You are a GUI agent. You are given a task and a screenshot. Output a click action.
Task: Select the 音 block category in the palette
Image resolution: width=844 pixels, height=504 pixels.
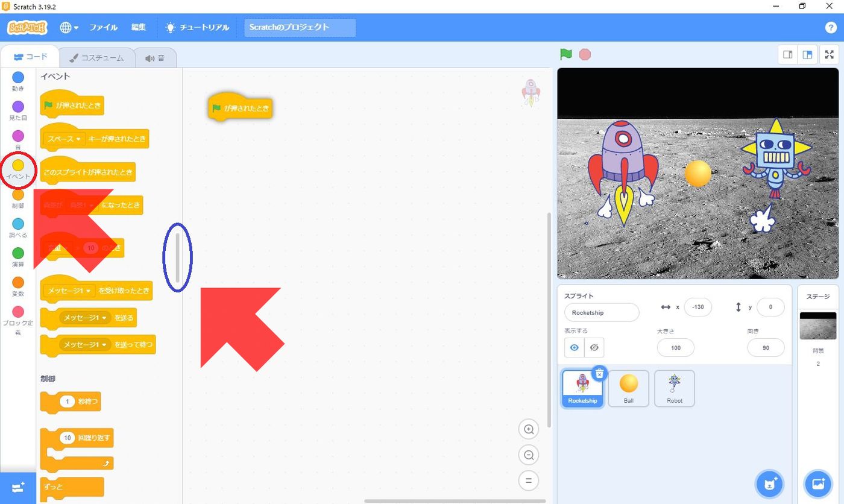pos(18,140)
